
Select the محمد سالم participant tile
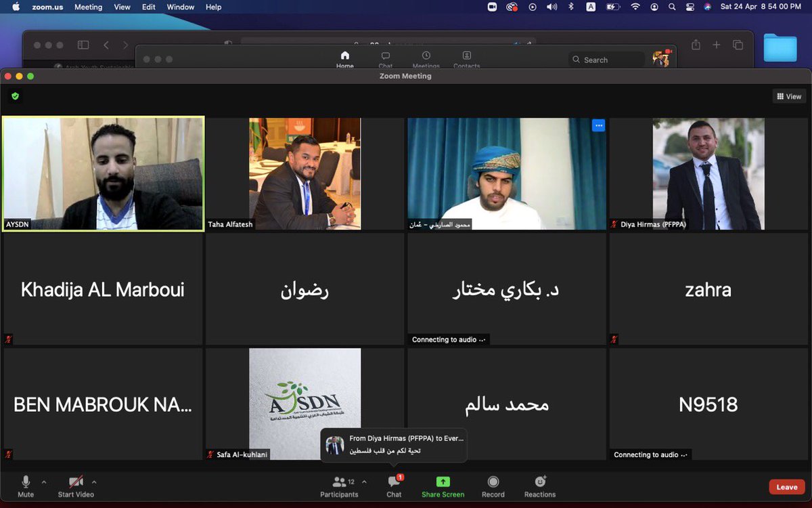(x=507, y=404)
